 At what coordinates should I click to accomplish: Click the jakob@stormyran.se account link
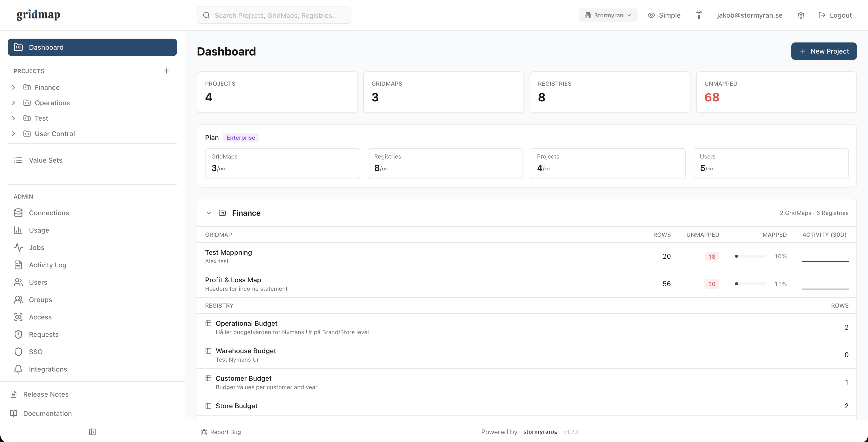[750, 15]
